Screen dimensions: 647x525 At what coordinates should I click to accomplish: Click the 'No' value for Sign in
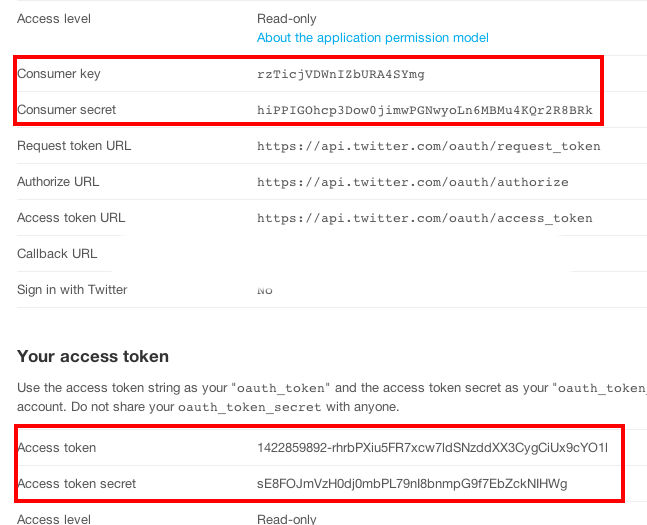click(265, 291)
